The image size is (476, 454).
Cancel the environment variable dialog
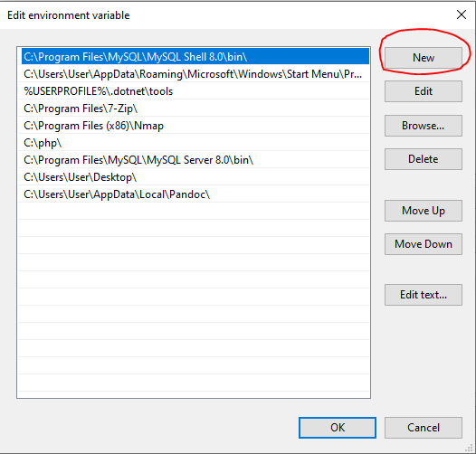click(424, 428)
